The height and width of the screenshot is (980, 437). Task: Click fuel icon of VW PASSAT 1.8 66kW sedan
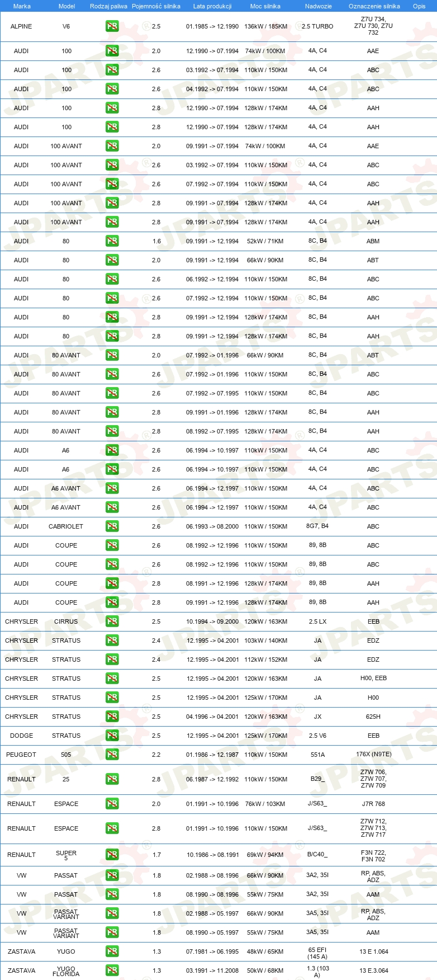tap(112, 875)
